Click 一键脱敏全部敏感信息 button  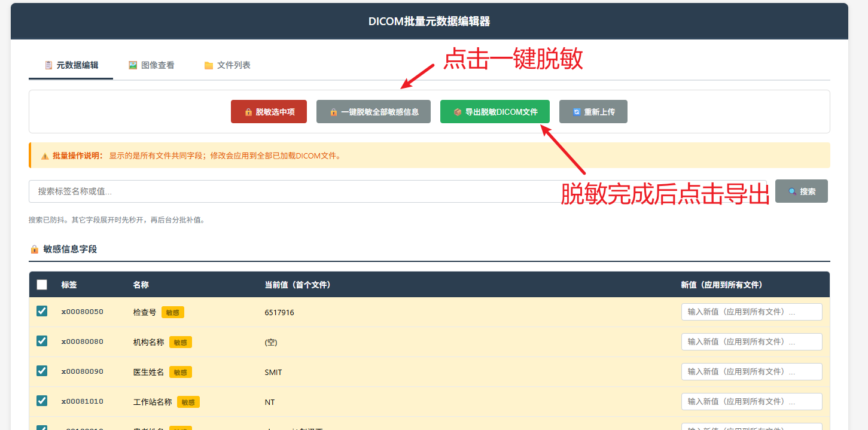[373, 112]
